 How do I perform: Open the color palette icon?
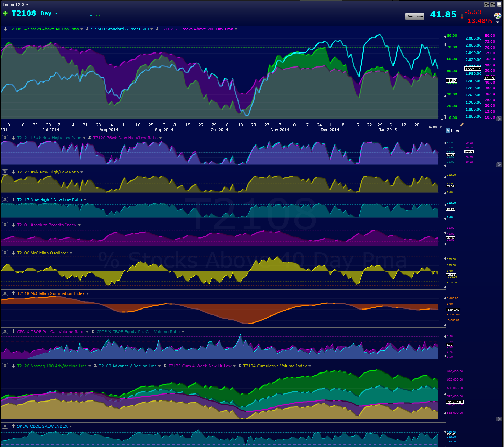click(497, 16)
